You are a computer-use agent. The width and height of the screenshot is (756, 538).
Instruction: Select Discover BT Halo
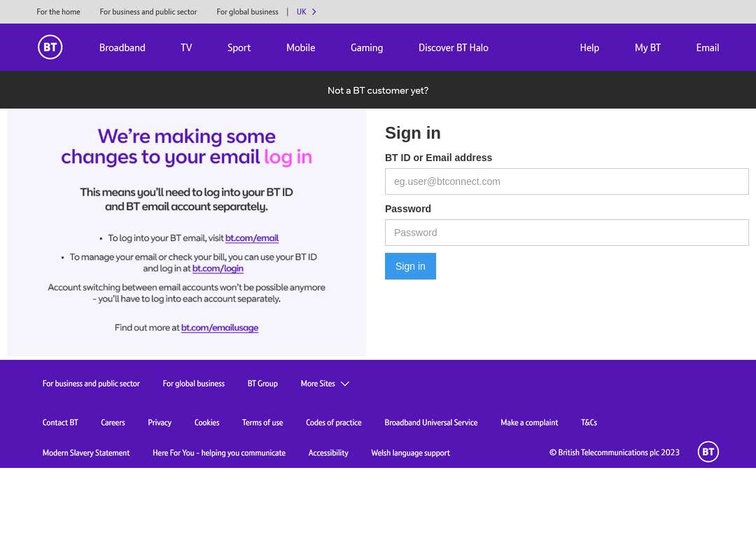453,48
